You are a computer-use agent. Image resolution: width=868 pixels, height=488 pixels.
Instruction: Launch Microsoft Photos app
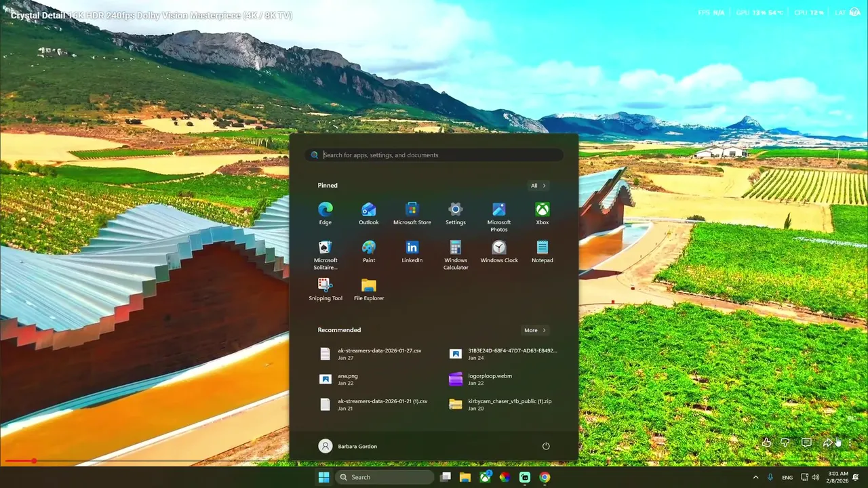499,217
